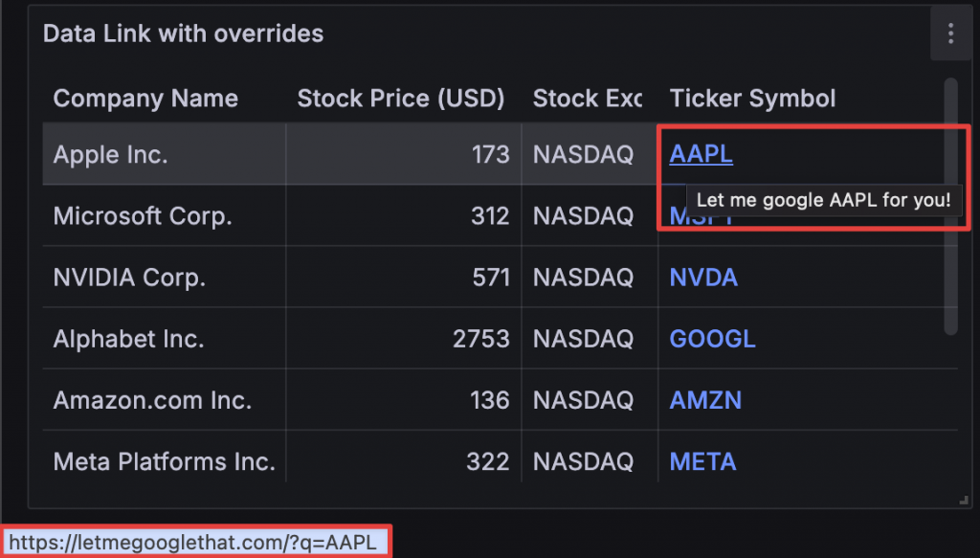Click Alphabet Inc. stock price 2753
Image resolution: width=980 pixels, height=558 pixels.
[480, 339]
